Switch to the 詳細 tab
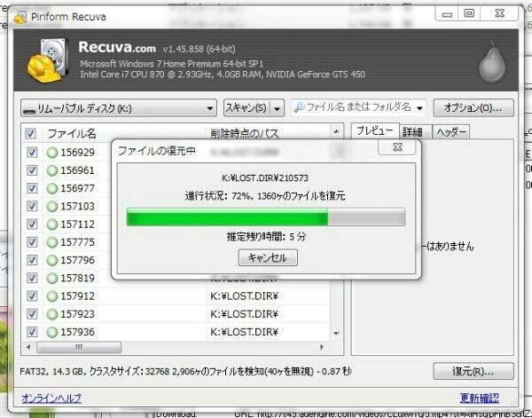This screenshot has height=418, width=532. pos(416,131)
